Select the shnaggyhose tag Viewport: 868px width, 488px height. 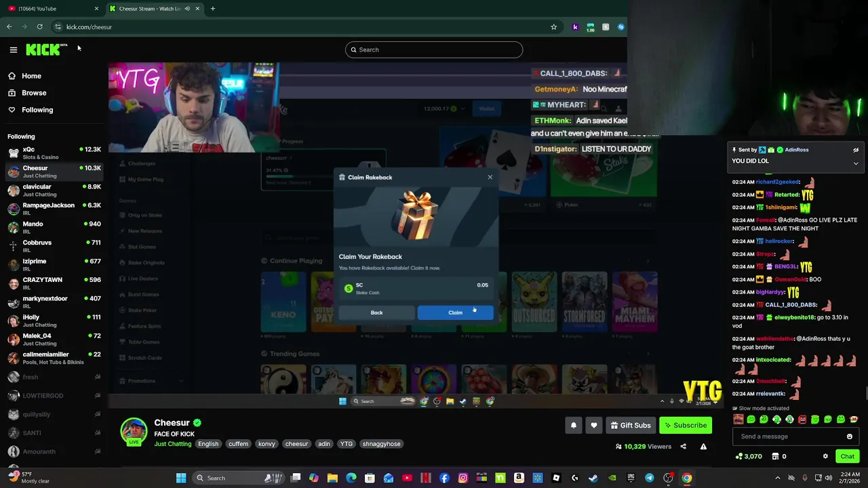(382, 444)
